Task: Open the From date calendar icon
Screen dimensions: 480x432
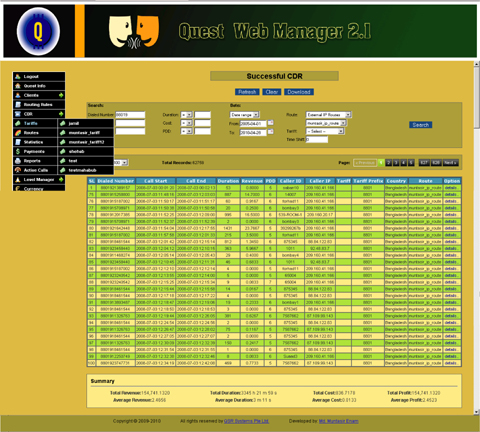Action: coord(271,123)
